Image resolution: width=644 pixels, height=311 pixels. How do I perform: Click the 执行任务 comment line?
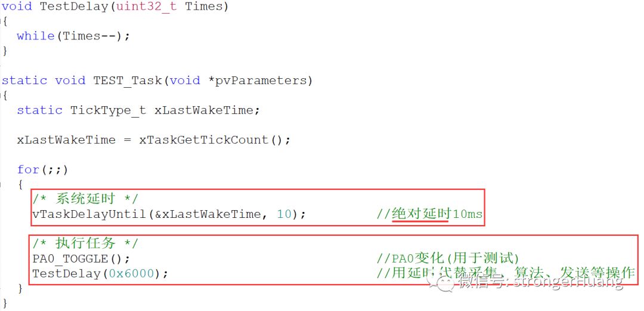[x=85, y=244]
